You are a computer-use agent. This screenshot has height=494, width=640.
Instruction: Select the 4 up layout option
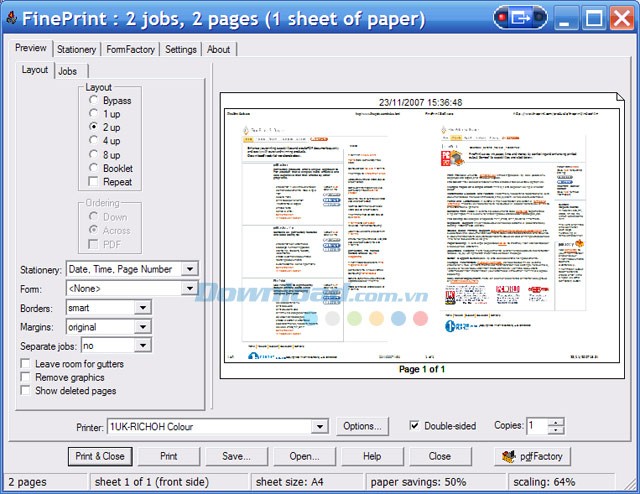coord(93,142)
